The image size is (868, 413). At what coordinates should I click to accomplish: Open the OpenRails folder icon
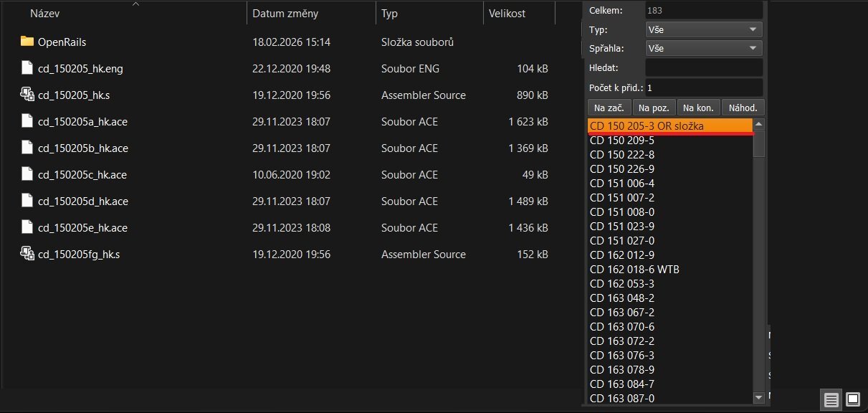27,42
